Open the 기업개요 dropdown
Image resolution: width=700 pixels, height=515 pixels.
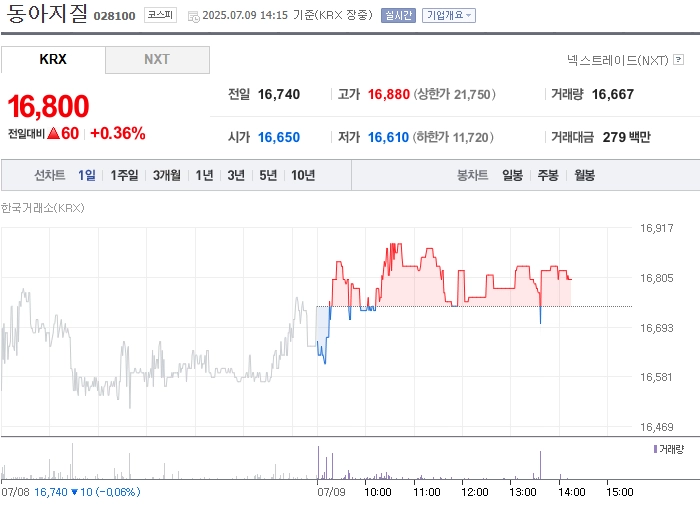point(449,16)
